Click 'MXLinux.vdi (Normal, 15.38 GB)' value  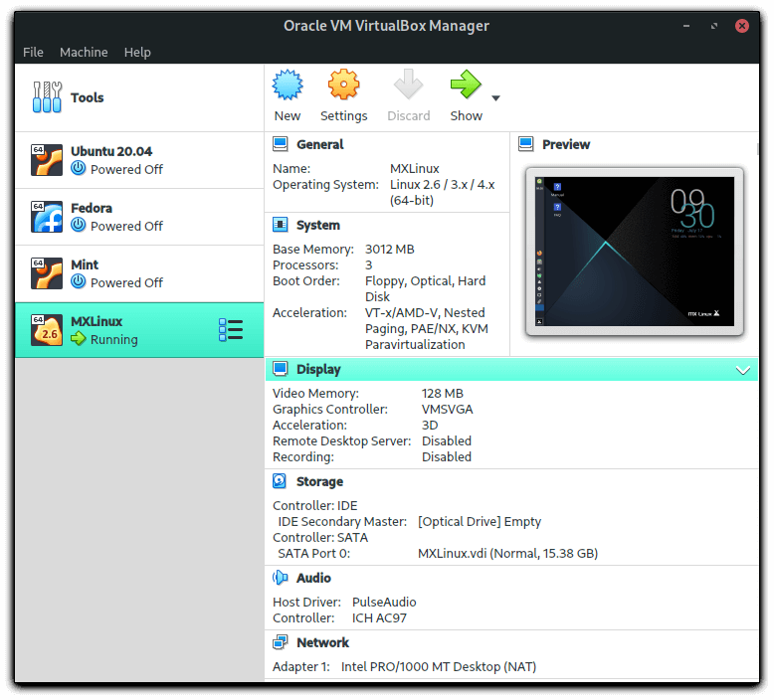pyautogui.click(x=508, y=553)
